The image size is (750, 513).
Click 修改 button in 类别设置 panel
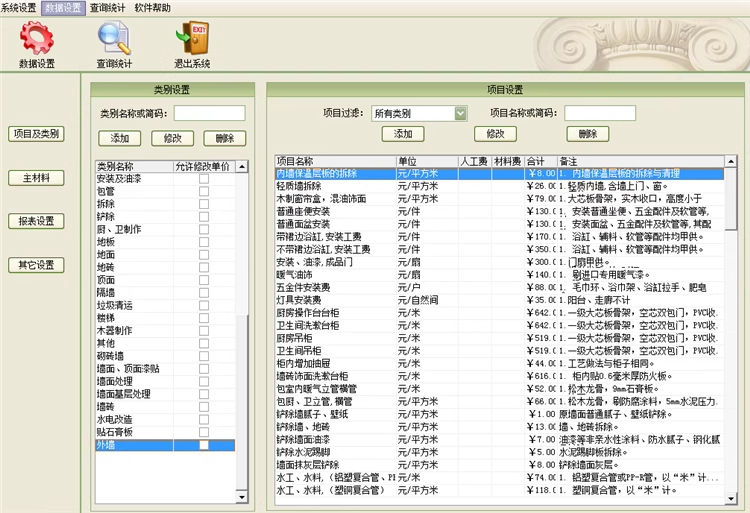tap(173, 138)
